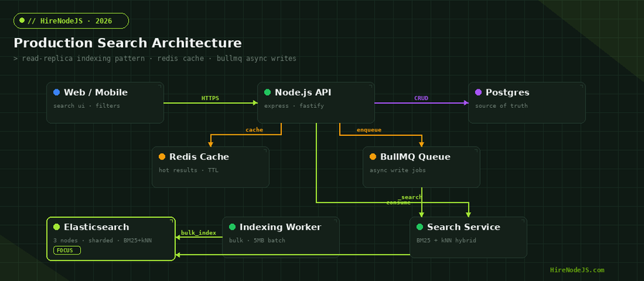This screenshot has height=281, width=644.
Task: Click 'express · fastify' subtitle
Action: [x=294, y=106]
